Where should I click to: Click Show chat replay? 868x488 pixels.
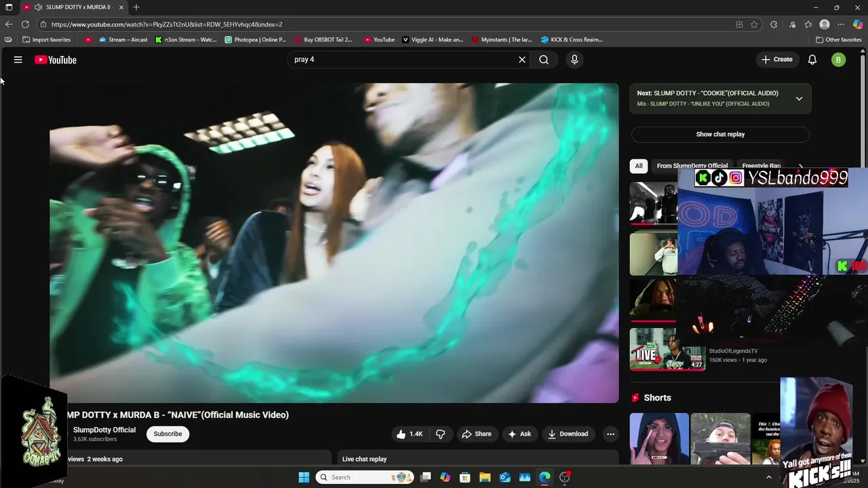point(720,134)
